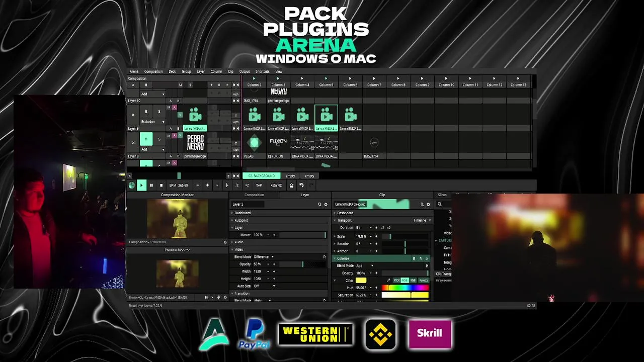Open Composition Monitor settings gear

click(x=225, y=242)
